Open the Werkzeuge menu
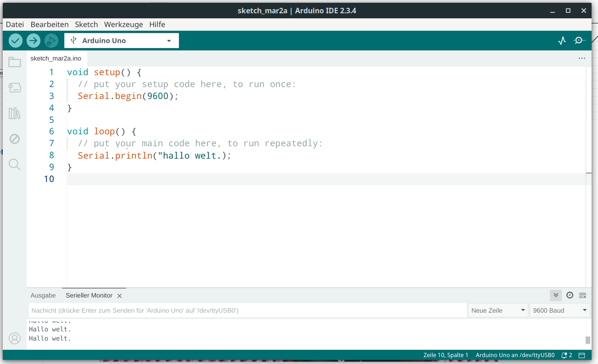The width and height of the screenshot is (598, 364). [x=123, y=24]
